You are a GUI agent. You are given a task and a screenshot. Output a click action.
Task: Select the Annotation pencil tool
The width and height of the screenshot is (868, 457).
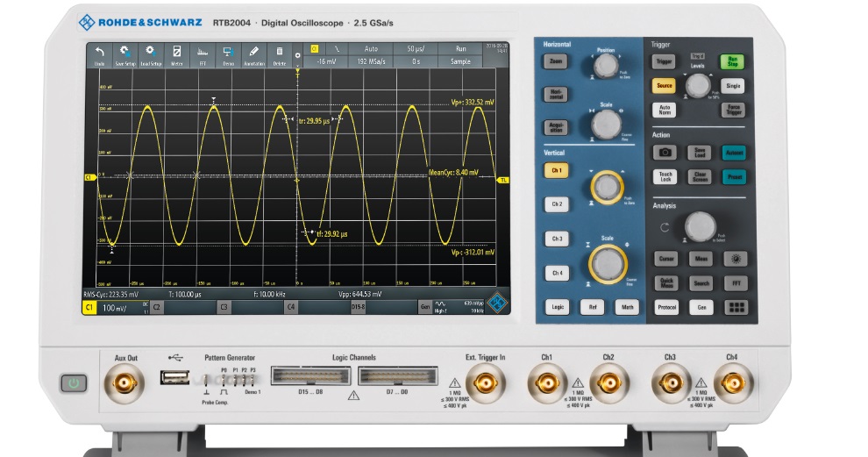click(x=254, y=56)
